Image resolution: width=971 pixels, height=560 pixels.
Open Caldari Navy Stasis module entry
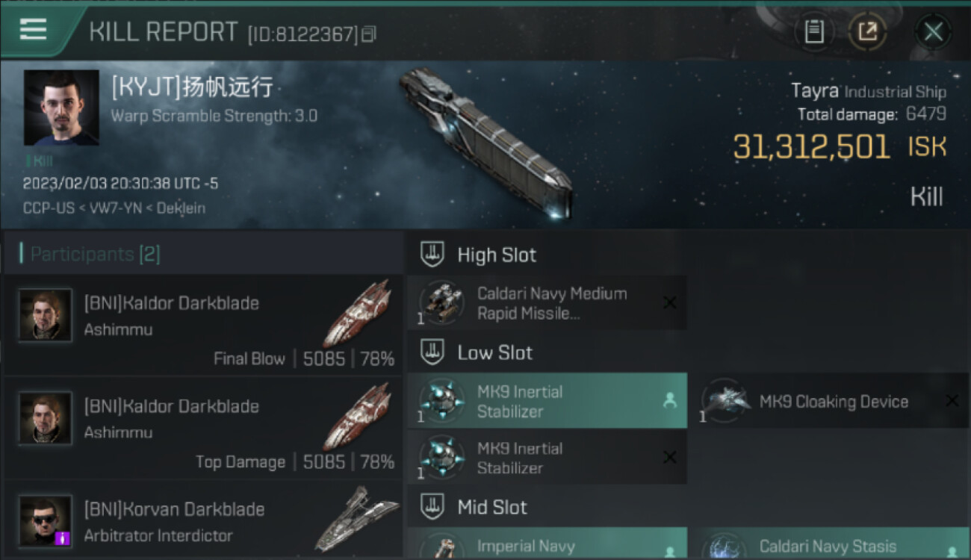pos(834,544)
